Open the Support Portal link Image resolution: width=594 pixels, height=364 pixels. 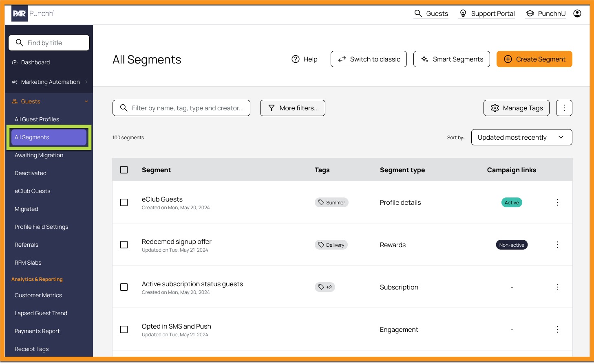pos(487,13)
